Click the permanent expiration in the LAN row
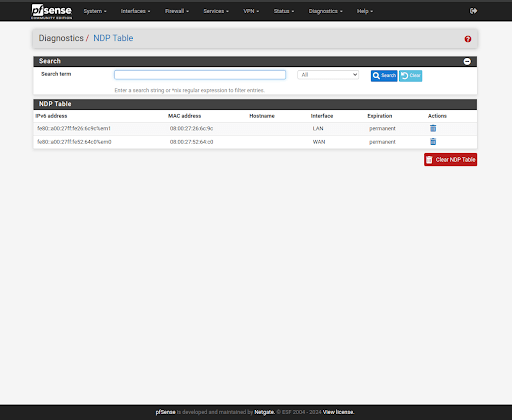Viewport: 512px width, 420px height. click(382, 129)
